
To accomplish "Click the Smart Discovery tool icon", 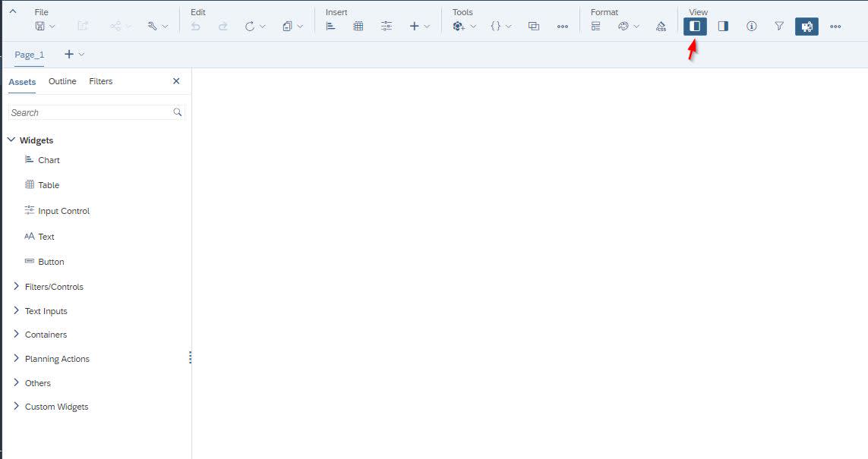I will [459, 26].
